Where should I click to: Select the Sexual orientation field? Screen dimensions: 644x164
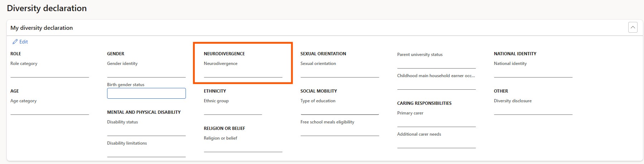click(340, 72)
